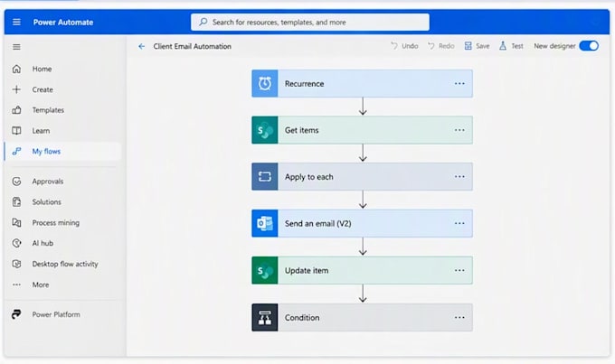Viewport: 615px width, 364px height.
Task: Click the Approvals icon
Action: [16, 182]
